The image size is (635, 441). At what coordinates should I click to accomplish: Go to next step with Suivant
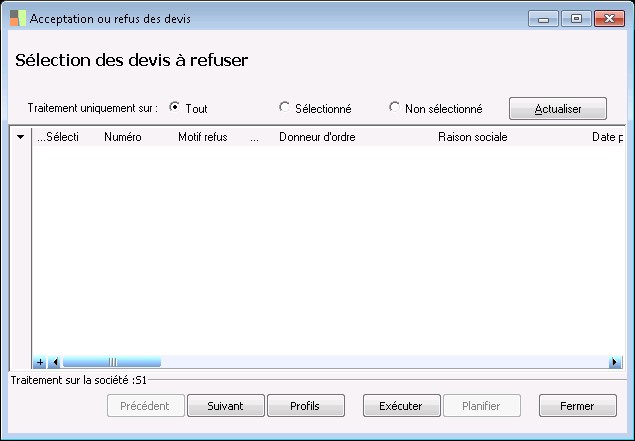coord(226,406)
